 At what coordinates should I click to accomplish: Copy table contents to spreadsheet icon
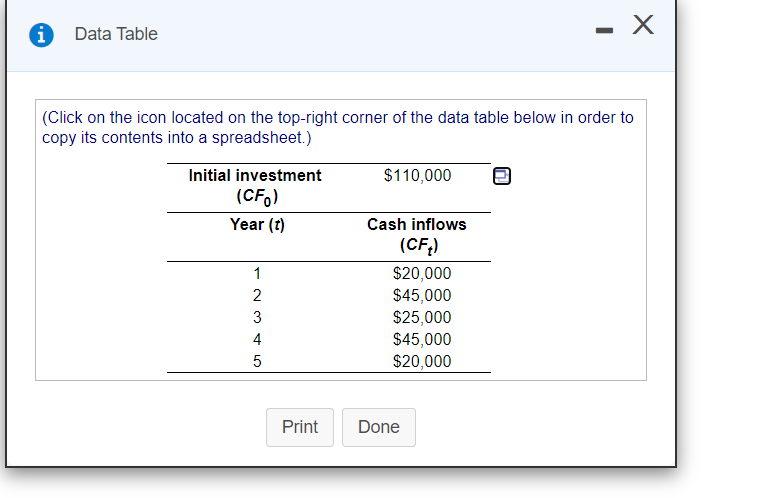click(502, 177)
